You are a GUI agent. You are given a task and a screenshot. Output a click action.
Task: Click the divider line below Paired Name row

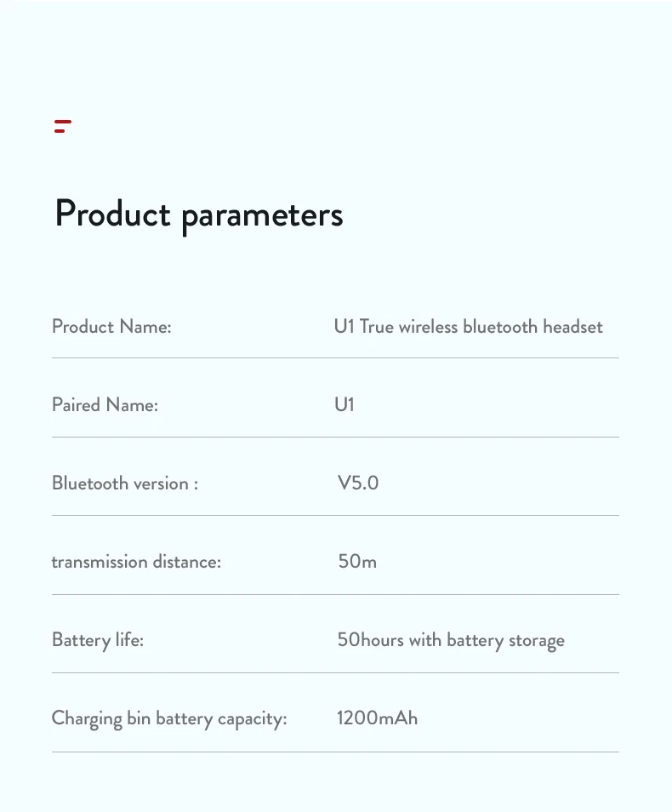tap(335, 437)
